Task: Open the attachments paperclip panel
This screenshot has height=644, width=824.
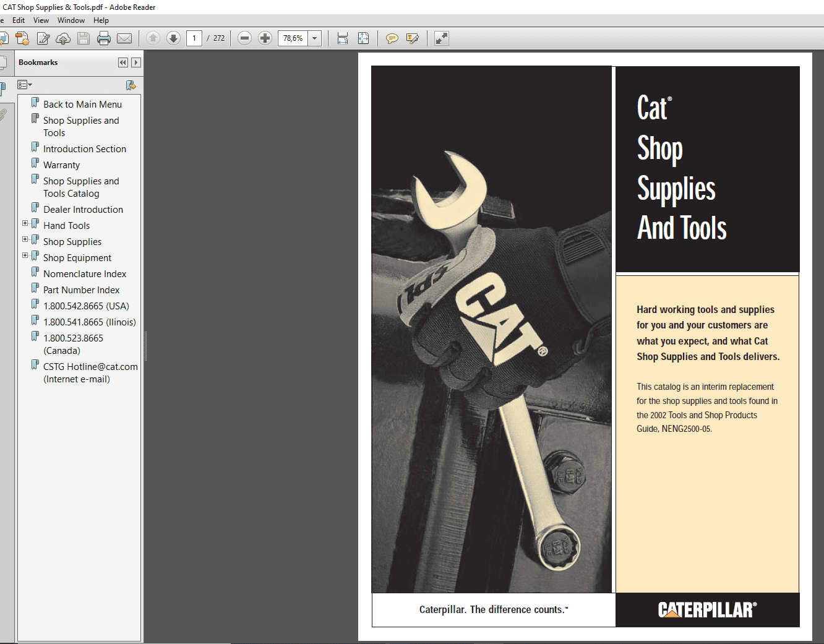Action: point(2,115)
